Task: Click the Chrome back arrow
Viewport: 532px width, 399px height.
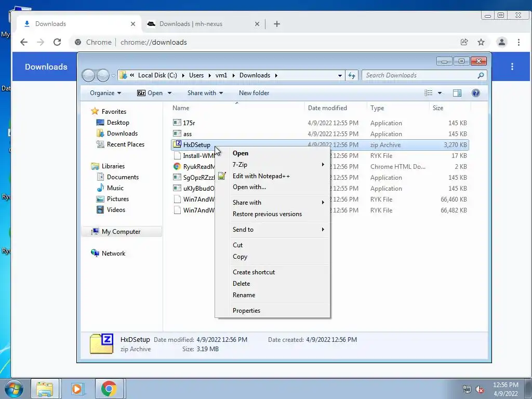Action: (24, 42)
